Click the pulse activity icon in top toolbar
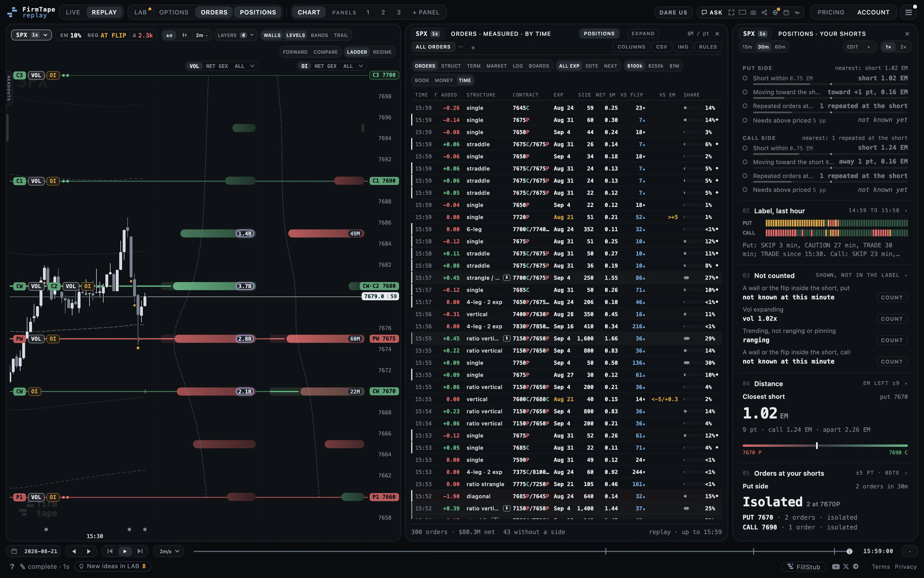The height and width of the screenshot is (578, 924). tap(797, 12)
